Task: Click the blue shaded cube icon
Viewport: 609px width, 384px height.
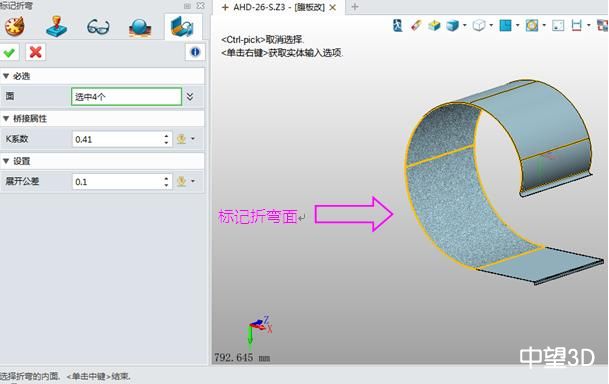Action: pyautogui.click(x=452, y=26)
